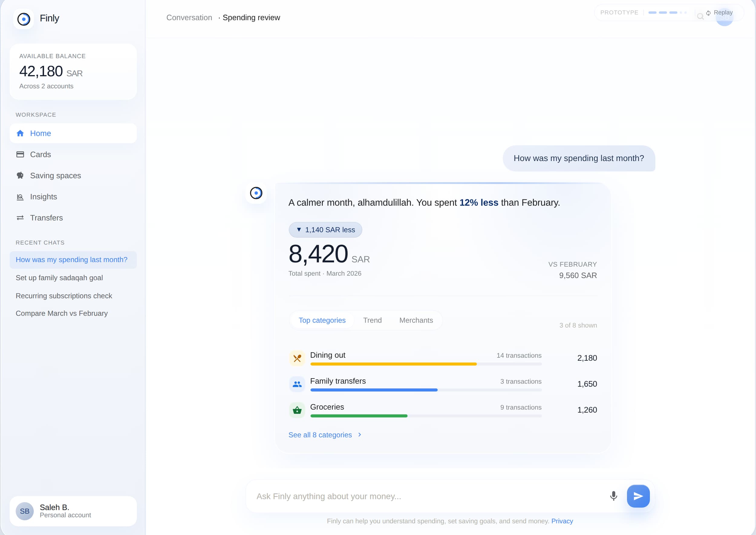Click the Ask Finly message input field

coord(428,496)
